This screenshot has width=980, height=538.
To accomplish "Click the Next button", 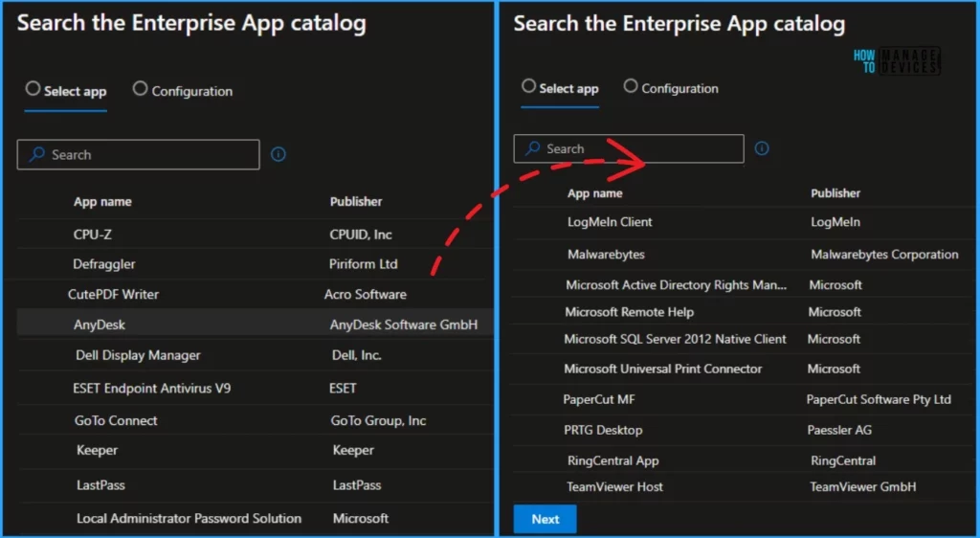I will coord(545,519).
